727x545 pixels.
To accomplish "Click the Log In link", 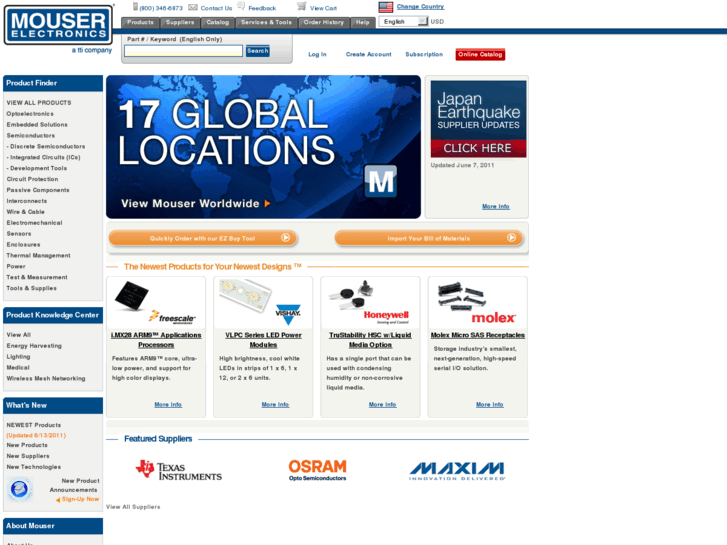I will pos(317,54).
